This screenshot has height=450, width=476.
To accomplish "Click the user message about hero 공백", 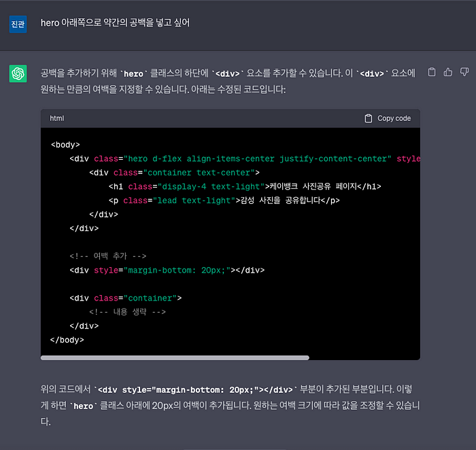I will [x=115, y=23].
